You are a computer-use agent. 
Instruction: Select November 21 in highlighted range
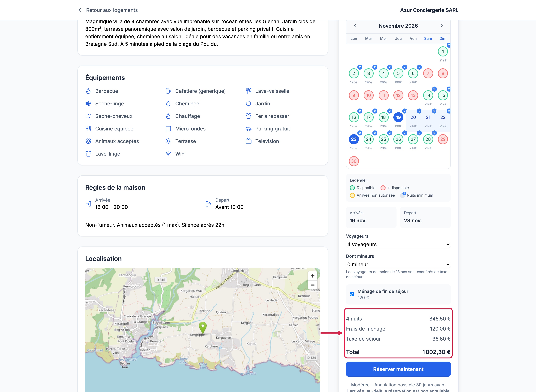(x=428, y=117)
